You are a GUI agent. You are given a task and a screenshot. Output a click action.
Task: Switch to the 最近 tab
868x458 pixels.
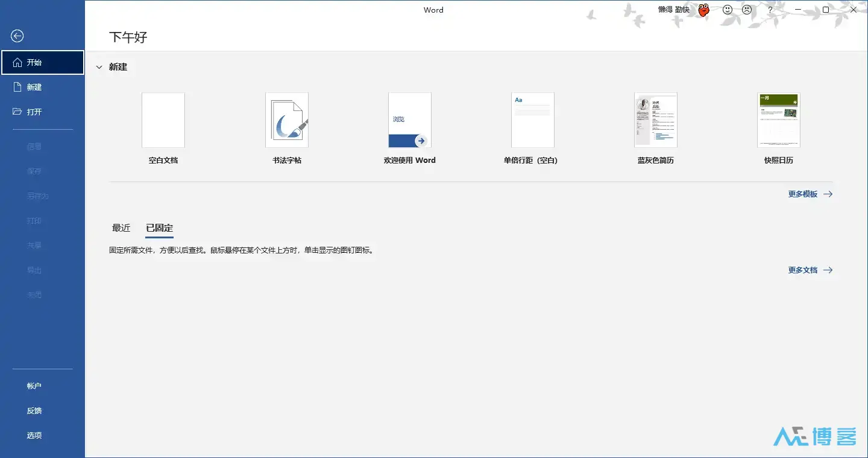click(121, 228)
